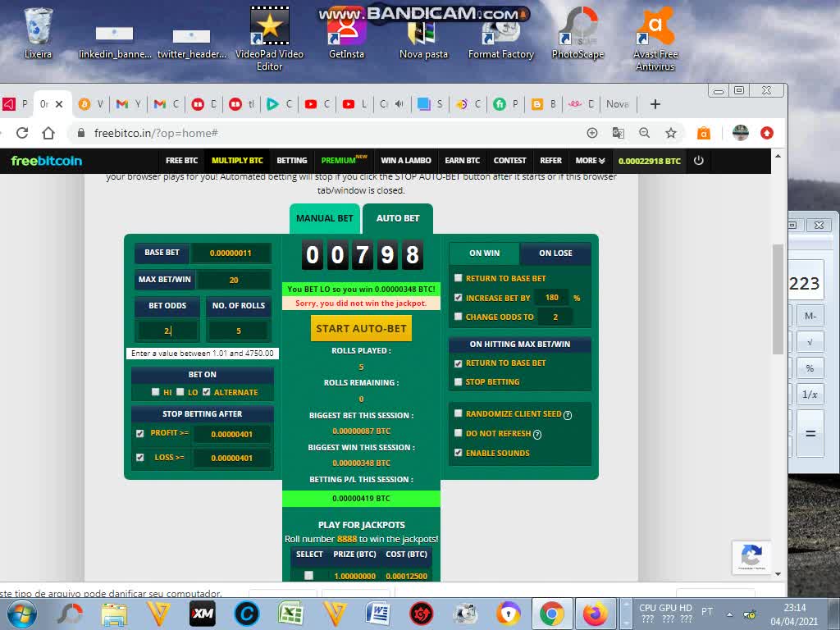840x630 pixels.
Task: Open the Contest page
Action: click(x=509, y=160)
